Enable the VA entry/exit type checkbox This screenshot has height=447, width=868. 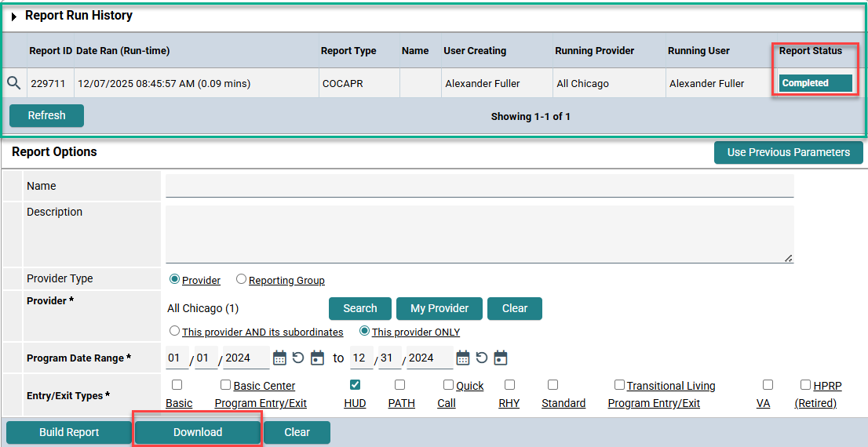point(768,385)
